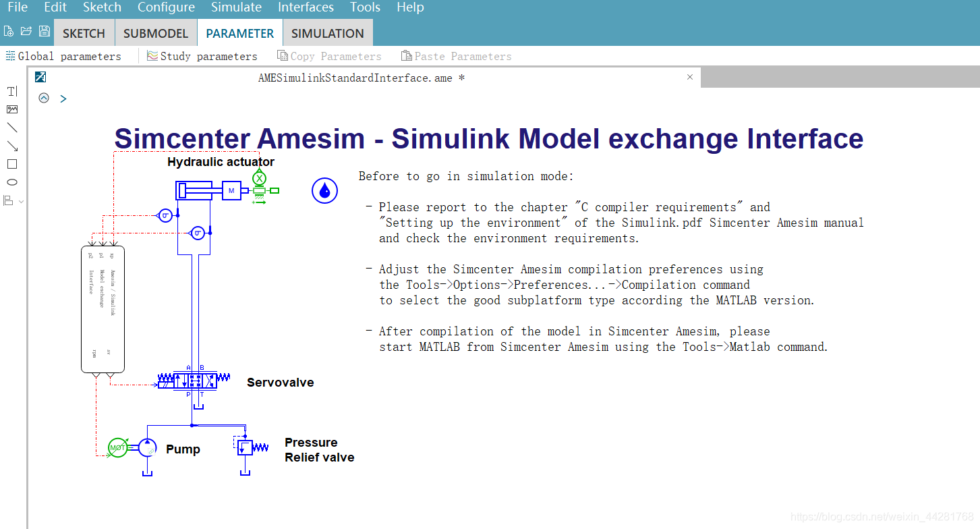Image resolution: width=980 pixels, height=529 pixels.
Task: Select the lower pressure sensor component
Action: pos(198,233)
